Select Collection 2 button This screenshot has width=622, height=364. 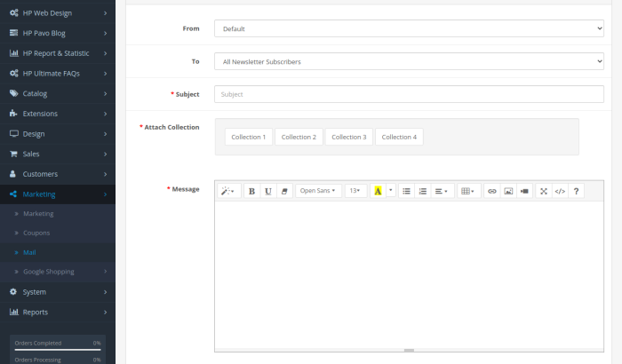tap(299, 137)
